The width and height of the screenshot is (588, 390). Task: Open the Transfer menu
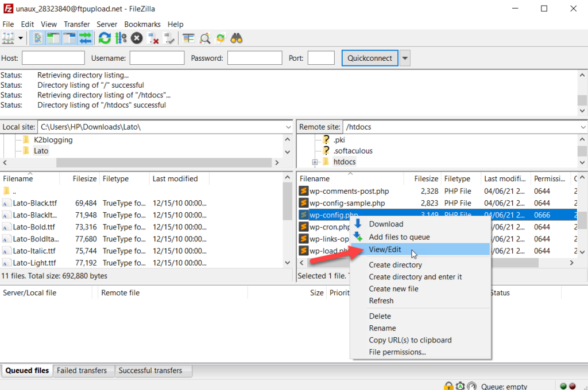(76, 24)
